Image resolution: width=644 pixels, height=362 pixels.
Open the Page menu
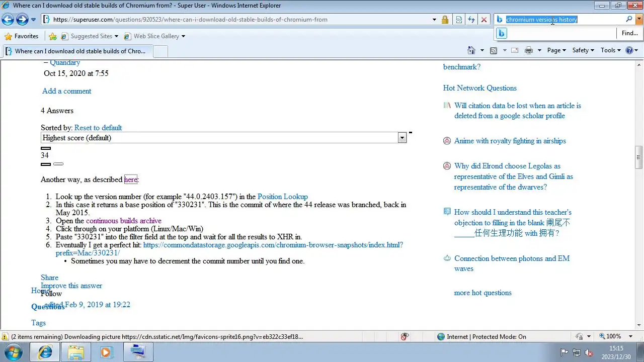click(x=556, y=50)
